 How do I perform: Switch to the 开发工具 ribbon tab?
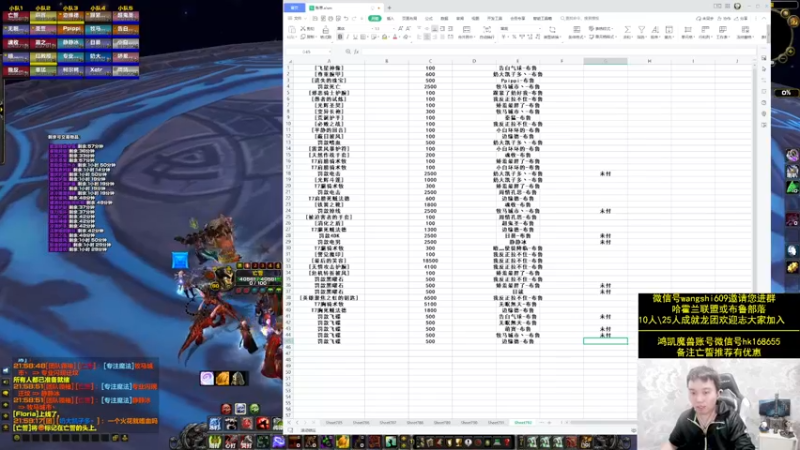point(494,19)
